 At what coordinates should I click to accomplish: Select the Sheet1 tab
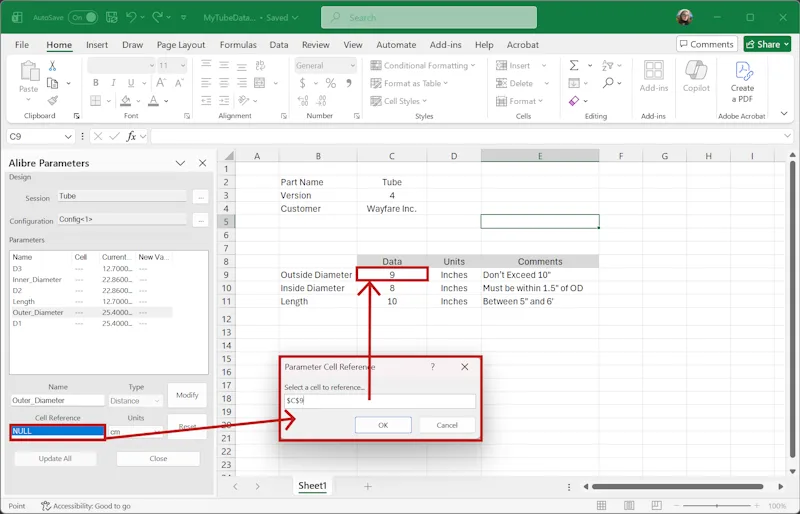[312, 485]
